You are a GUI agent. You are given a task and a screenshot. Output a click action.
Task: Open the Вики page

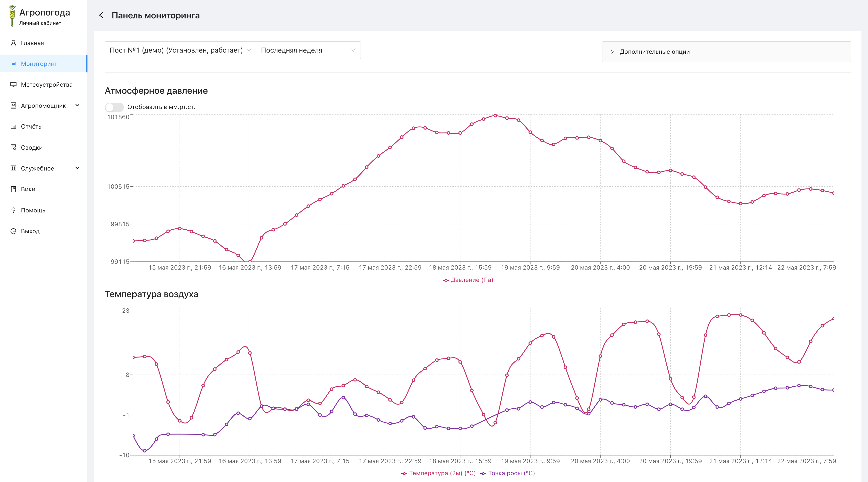tap(43, 189)
